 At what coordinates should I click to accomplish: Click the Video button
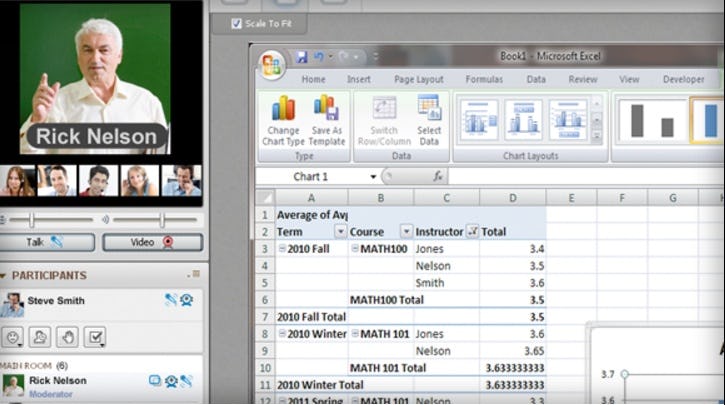(x=153, y=242)
